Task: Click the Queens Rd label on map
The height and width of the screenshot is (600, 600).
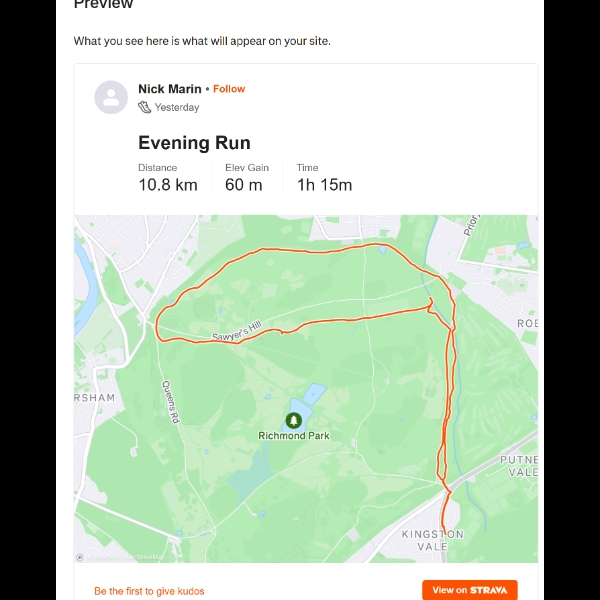Action: coord(171,402)
